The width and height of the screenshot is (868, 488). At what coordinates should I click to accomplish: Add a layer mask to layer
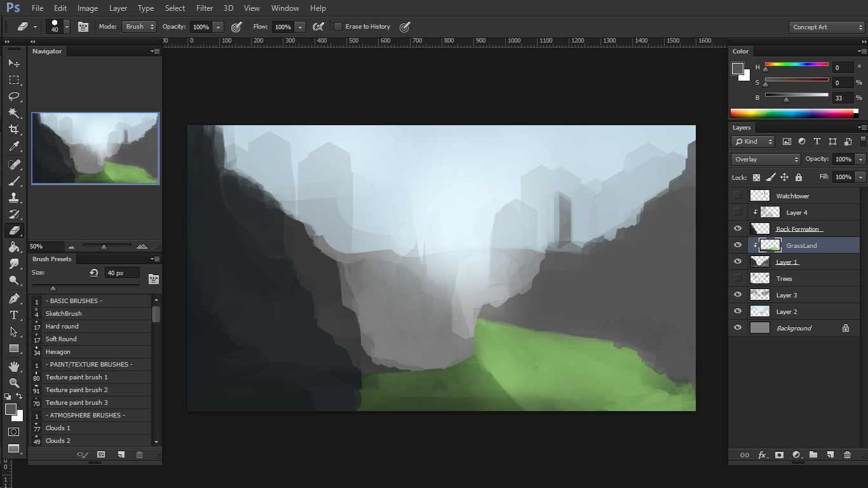click(779, 455)
